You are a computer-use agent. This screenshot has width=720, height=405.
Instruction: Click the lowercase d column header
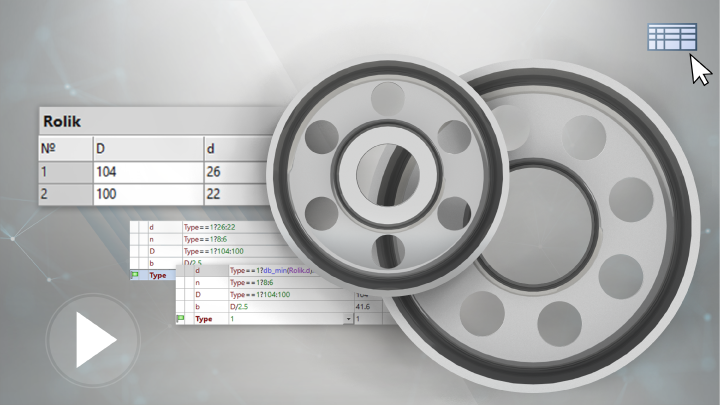click(x=235, y=149)
